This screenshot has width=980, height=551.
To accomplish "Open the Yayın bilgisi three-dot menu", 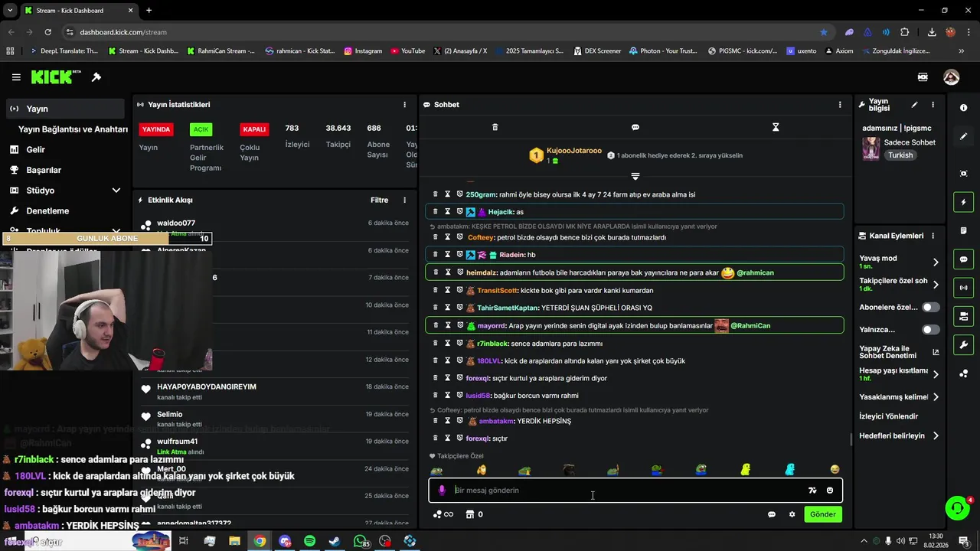I will tap(933, 105).
